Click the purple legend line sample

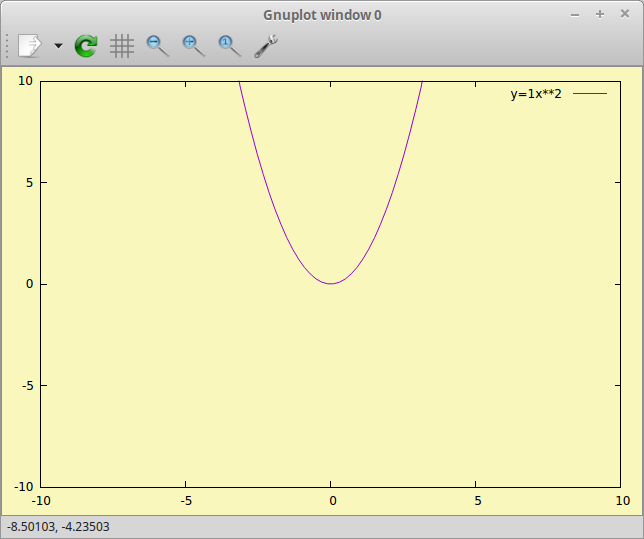(590, 94)
